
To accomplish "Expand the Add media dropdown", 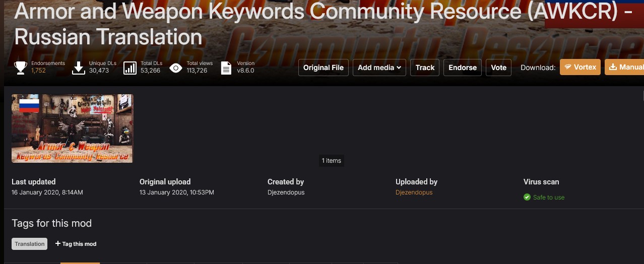I will click(379, 68).
